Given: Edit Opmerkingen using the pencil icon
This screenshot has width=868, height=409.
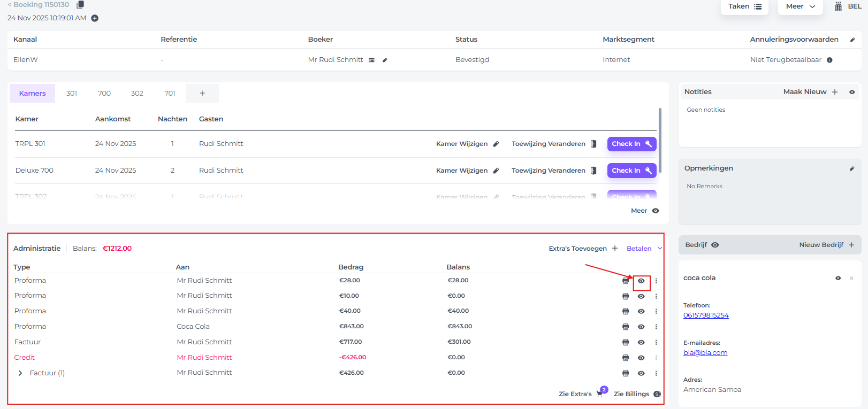Looking at the screenshot, I should [x=852, y=168].
